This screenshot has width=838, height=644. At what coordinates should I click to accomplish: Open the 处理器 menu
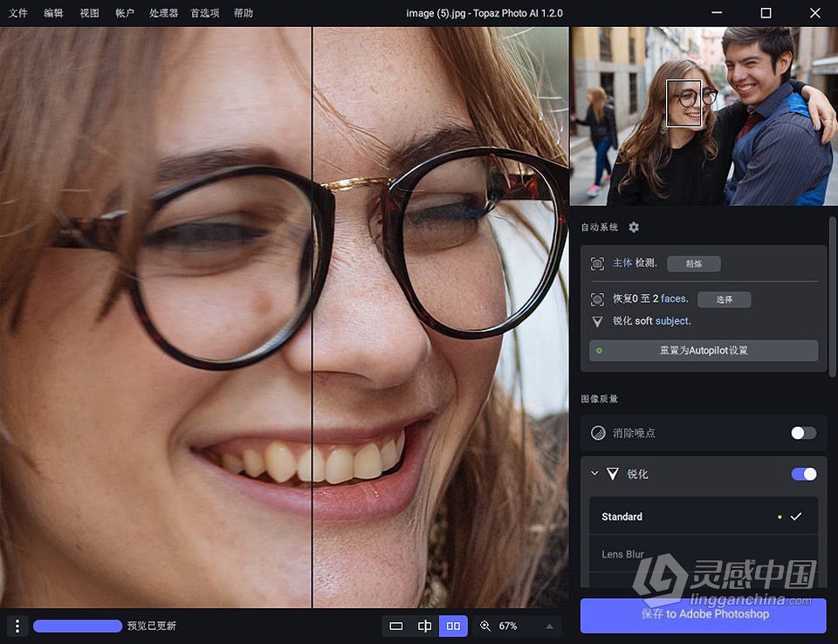(163, 13)
